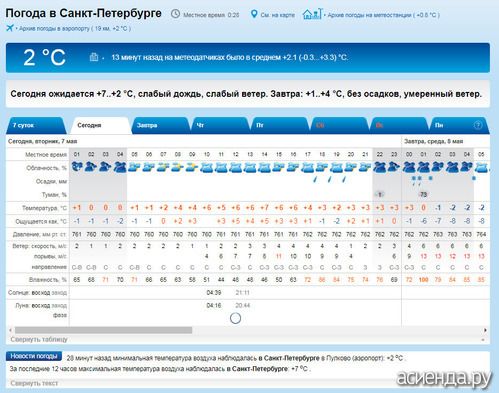Collapse the table via Свернуть таблицу
The width and height of the screenshot is (499, 393).
click(39, 339)
